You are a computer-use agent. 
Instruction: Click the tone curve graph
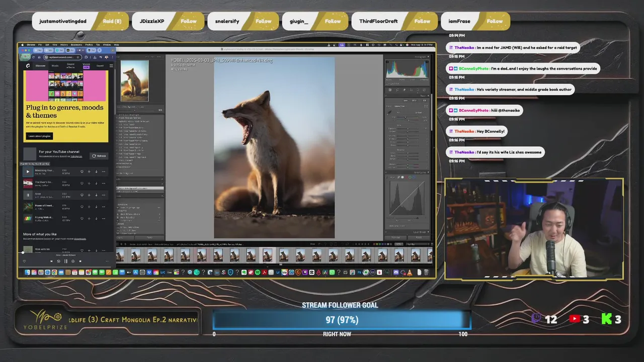(x=407, y=198)
